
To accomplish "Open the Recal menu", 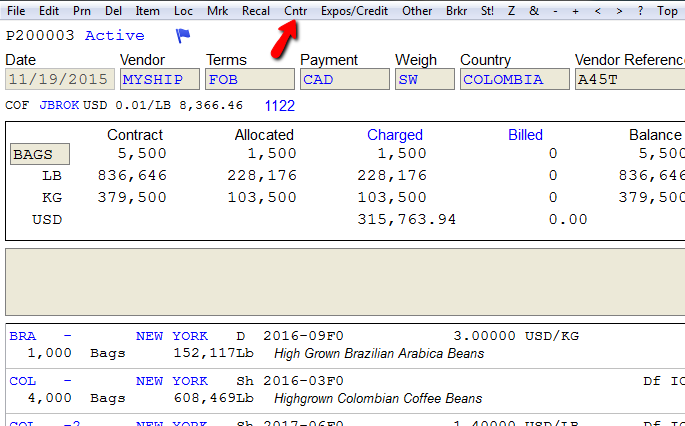I will [x=256, y=10].
